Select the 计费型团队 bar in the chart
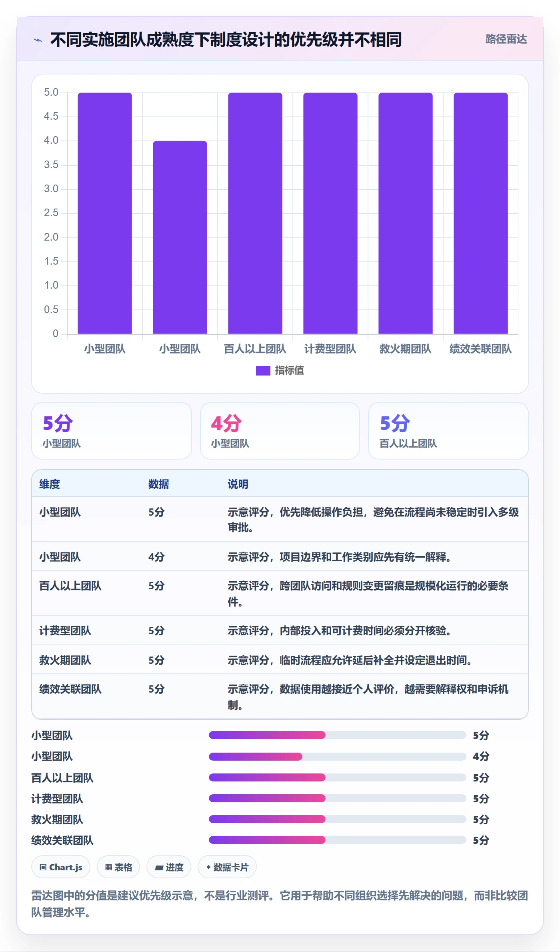560x952 pixels. (330, 213)
